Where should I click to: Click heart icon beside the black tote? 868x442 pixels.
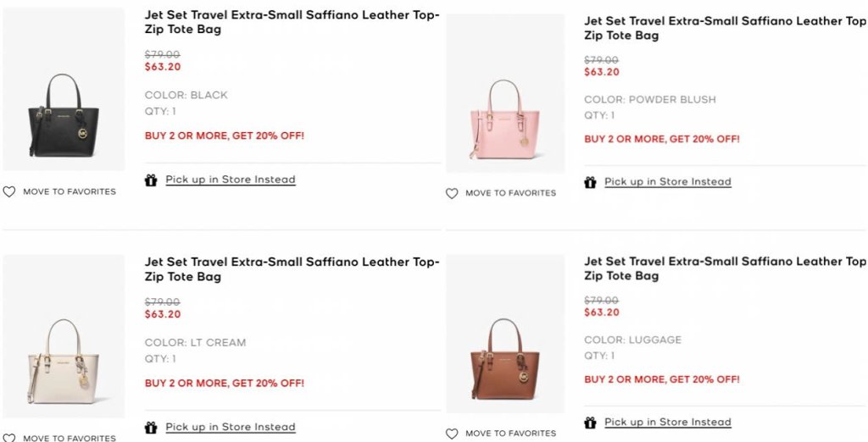coord(9,192)
